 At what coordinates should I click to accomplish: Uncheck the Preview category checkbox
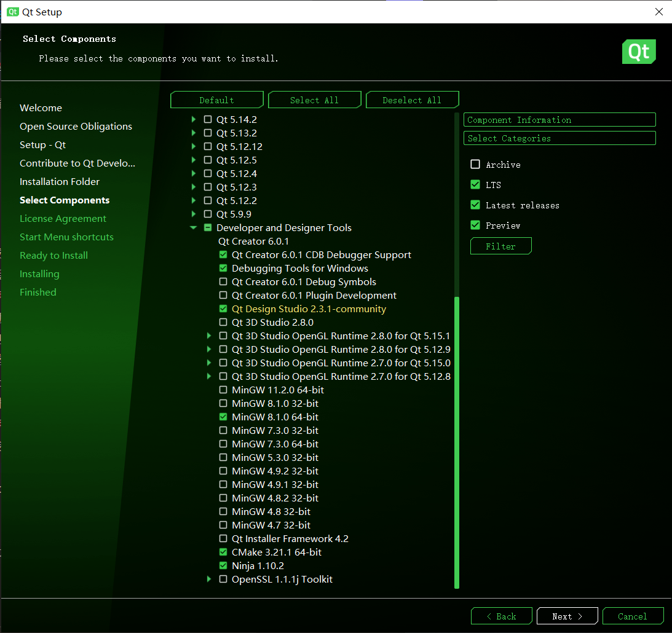point(475,225)
